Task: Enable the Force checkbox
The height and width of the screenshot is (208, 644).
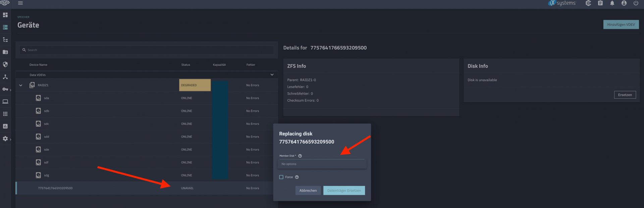Action: point(281,177)
